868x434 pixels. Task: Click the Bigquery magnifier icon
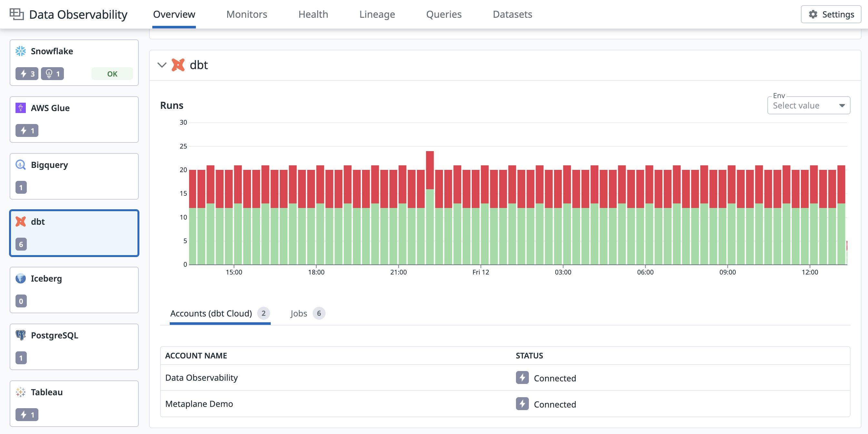tap(21, 165)
